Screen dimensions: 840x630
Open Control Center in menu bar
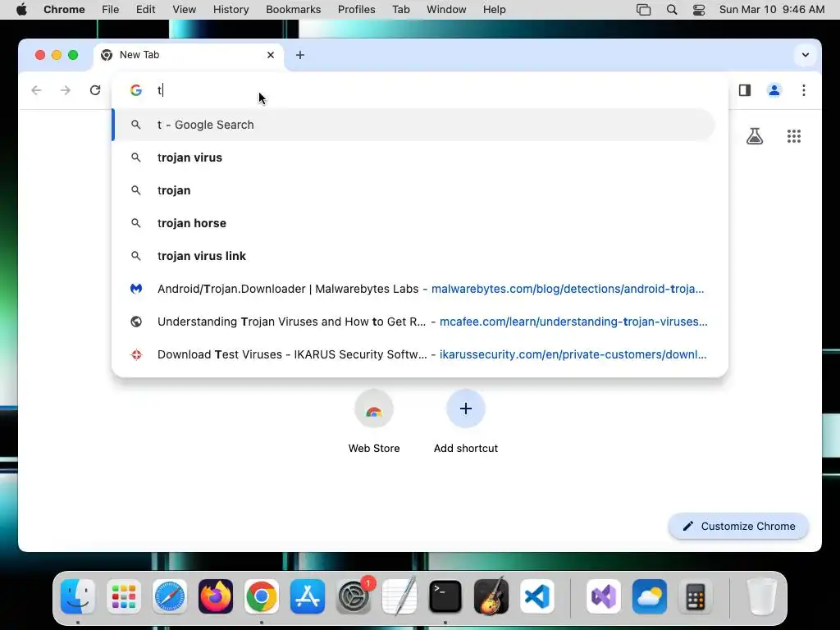click(x=699, y=10)
